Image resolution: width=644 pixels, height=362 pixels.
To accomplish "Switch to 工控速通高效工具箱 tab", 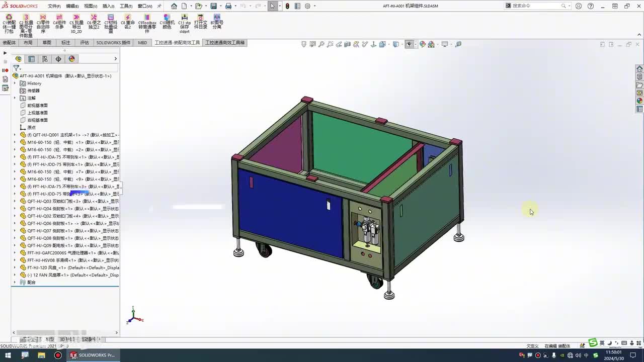I will [x=225, y=43].
